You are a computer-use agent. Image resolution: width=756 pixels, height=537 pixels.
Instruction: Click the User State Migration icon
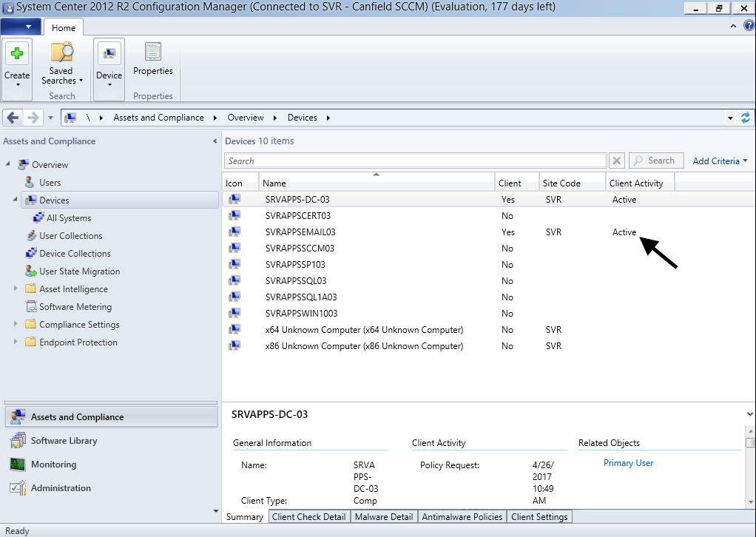tap(31, 271)
